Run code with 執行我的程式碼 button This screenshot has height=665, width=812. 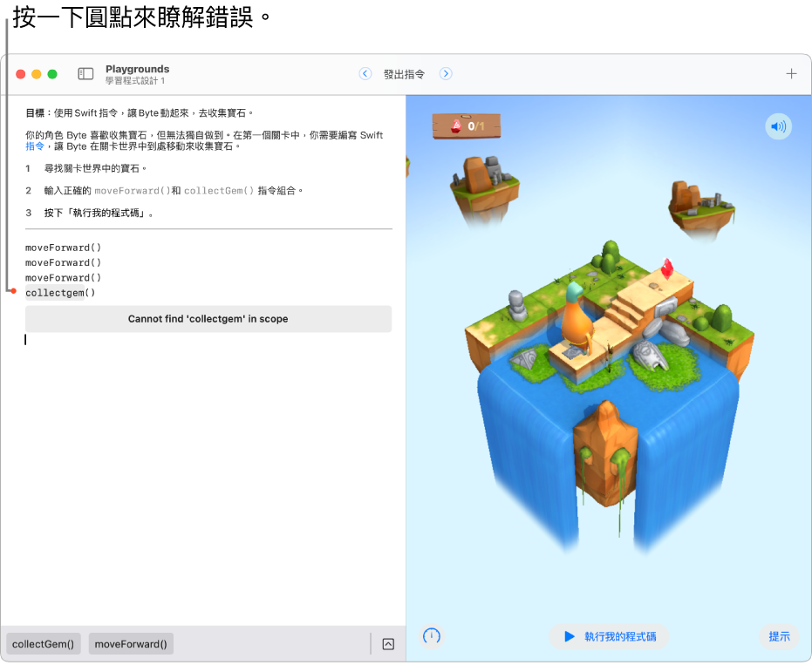click(609, 636)
